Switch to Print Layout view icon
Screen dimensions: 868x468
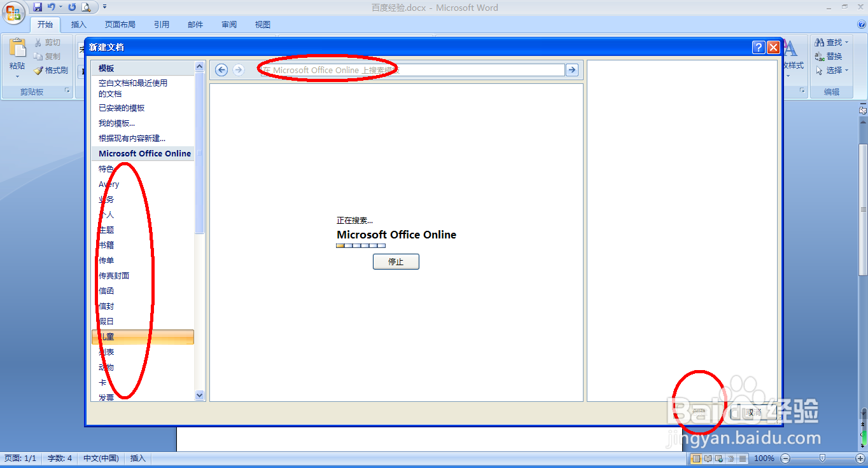[x=696, y=458]
